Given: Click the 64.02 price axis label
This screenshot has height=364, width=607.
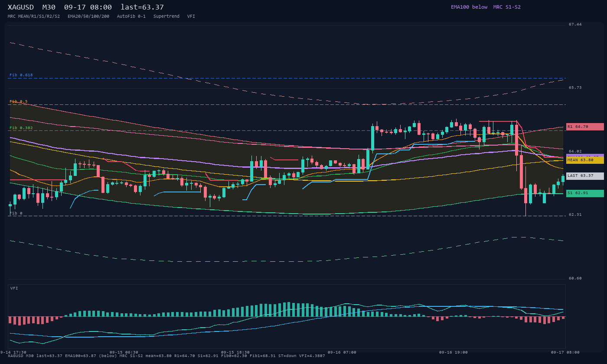Looking at the screenshot, I should click(575, 151).
